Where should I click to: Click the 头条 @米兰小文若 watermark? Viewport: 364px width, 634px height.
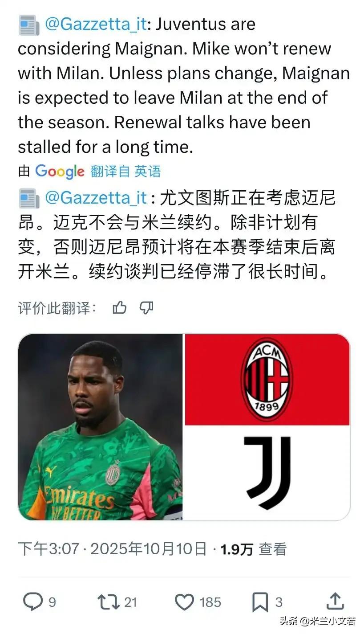(317, 621)
